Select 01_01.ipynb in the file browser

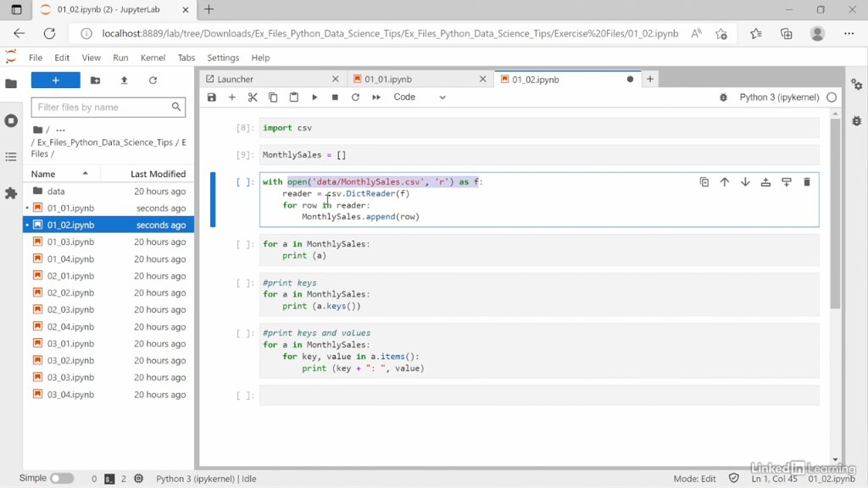click(108, 208)
